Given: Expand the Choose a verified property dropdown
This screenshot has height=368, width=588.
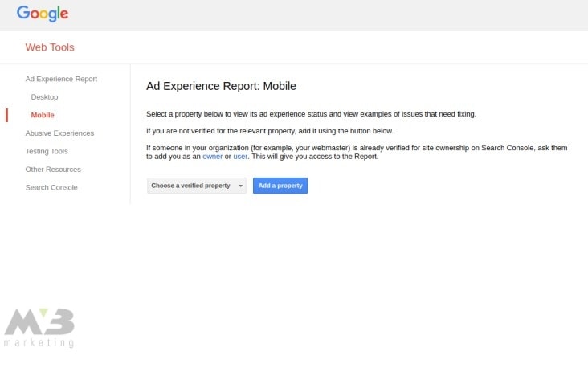Looking at the screenshot, I should point(197,186).
